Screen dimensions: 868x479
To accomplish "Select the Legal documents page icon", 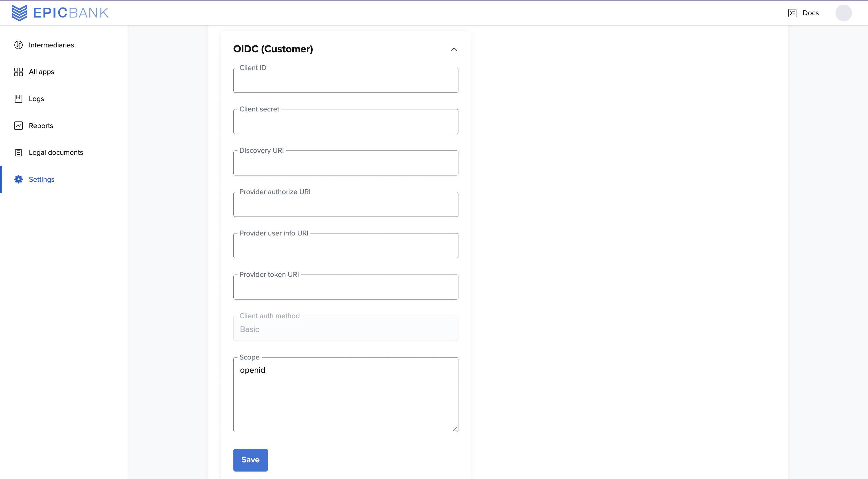I will tap(18, 152).
